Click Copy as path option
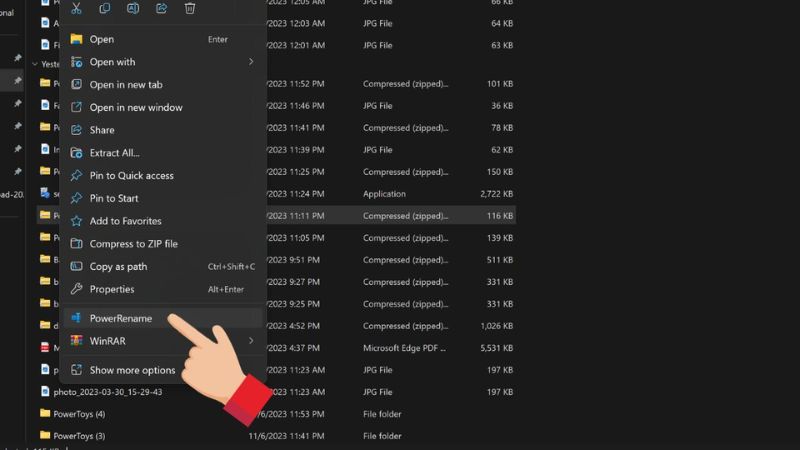The height and width of the screenshot is (450, 800). pyautogui.click(x=118, y=267)
